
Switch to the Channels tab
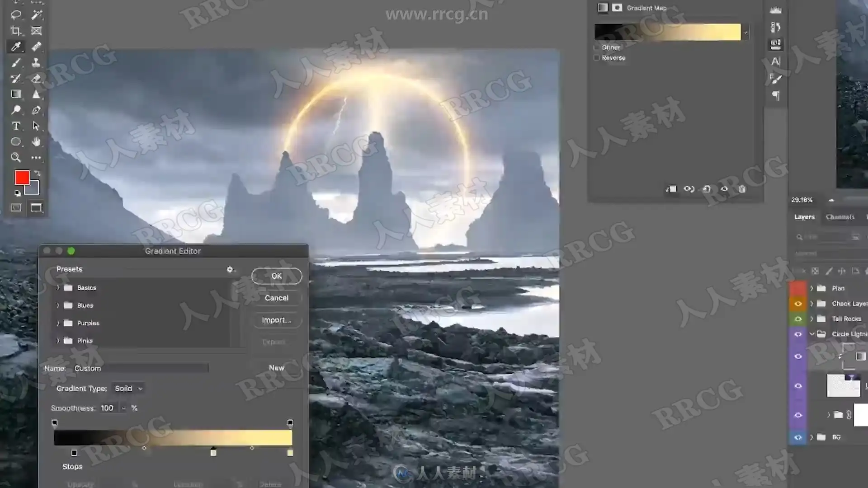(x=840, y=217)
